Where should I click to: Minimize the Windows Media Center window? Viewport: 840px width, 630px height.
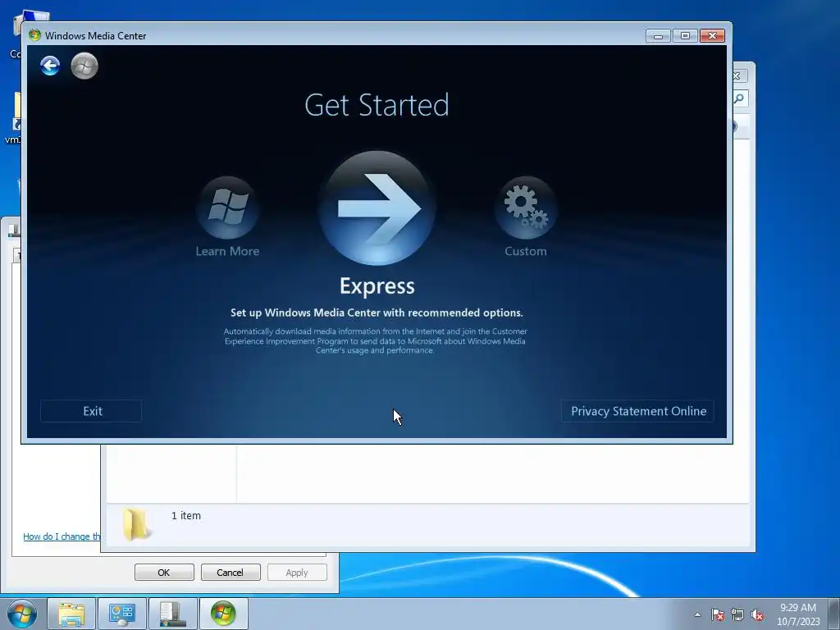click(x=659, y=36)
